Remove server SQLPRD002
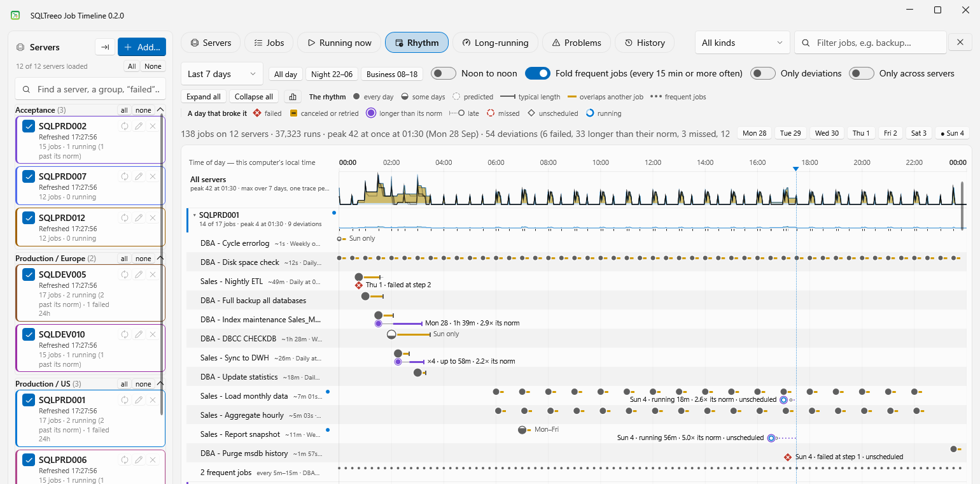This screenshot has height=484, width=980. [x=153, y=126]
